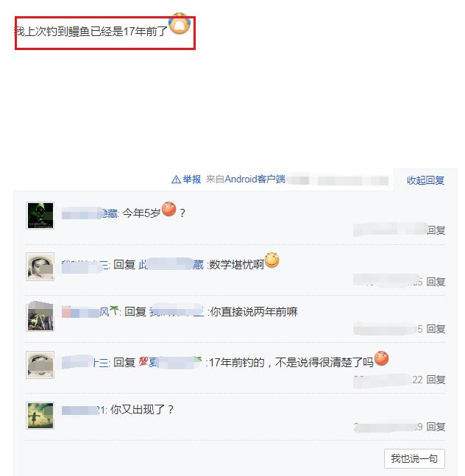Viewport: 465px width, 476px height.
Task: Open the landscape avatar of the third commenter
Action: pos(40,316)
